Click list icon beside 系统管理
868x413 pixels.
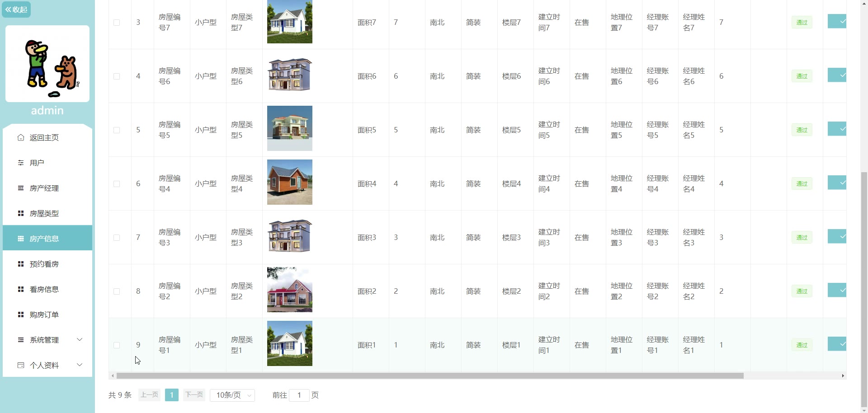pos(21,340)
